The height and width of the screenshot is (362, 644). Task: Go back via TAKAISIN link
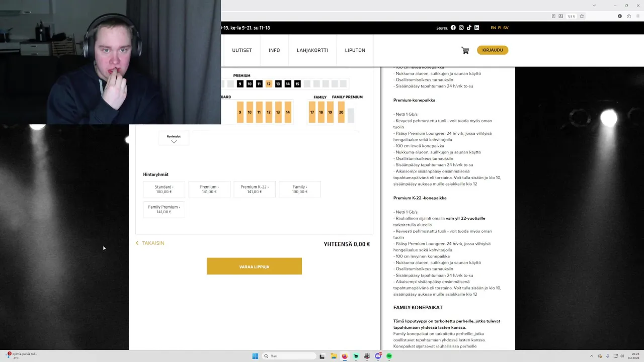click(150, 243)
